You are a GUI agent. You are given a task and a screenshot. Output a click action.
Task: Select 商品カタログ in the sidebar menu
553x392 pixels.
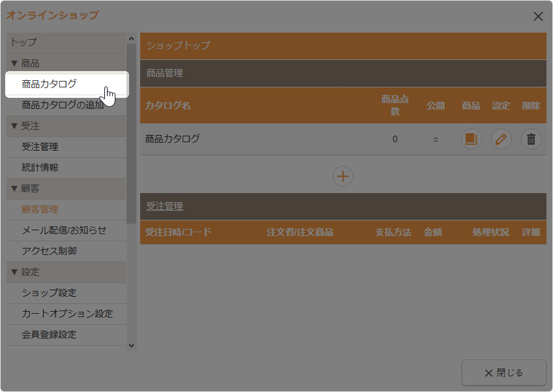49,84
